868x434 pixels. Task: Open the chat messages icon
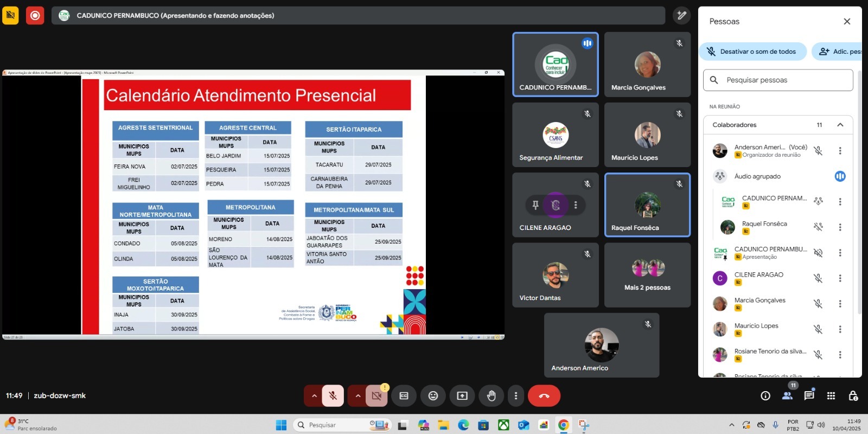(x=809, y=395)
